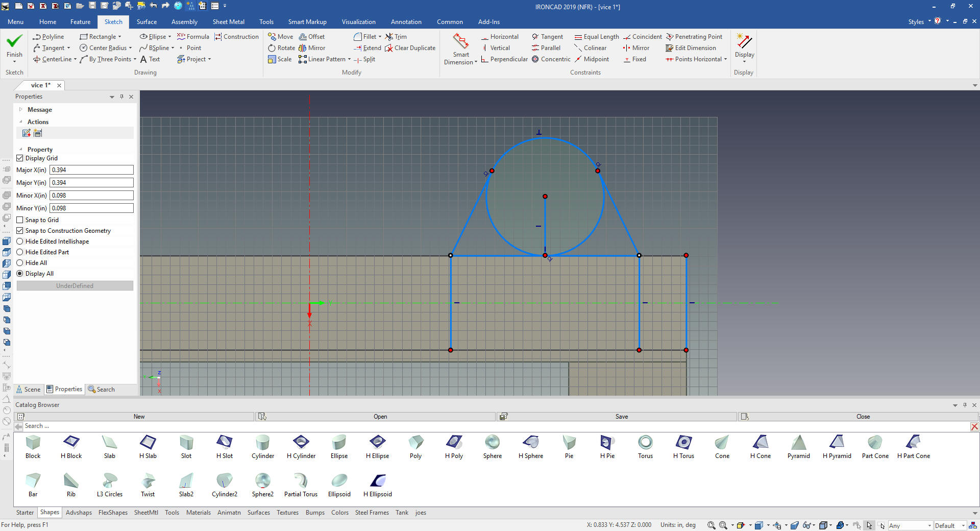Open the Scene panel tab
980x531 pixels.
(x=28, y=390)
